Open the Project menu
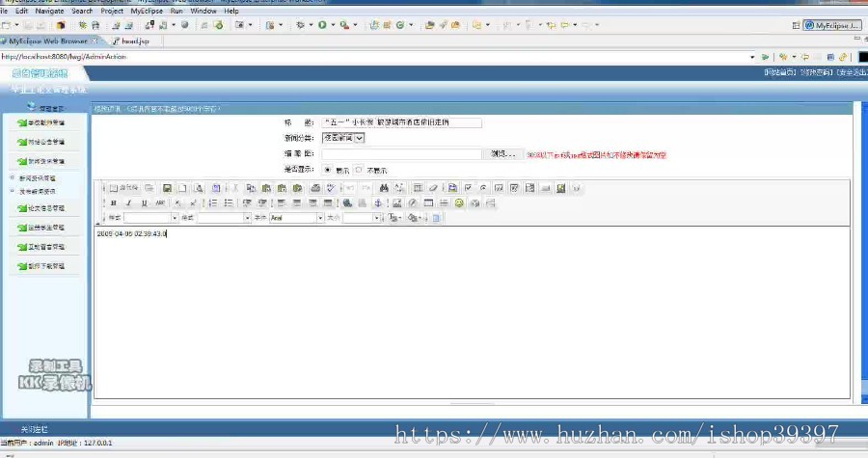Image resolution: width=868 pixels, height=458 pixels. click(x=112, y=11)
